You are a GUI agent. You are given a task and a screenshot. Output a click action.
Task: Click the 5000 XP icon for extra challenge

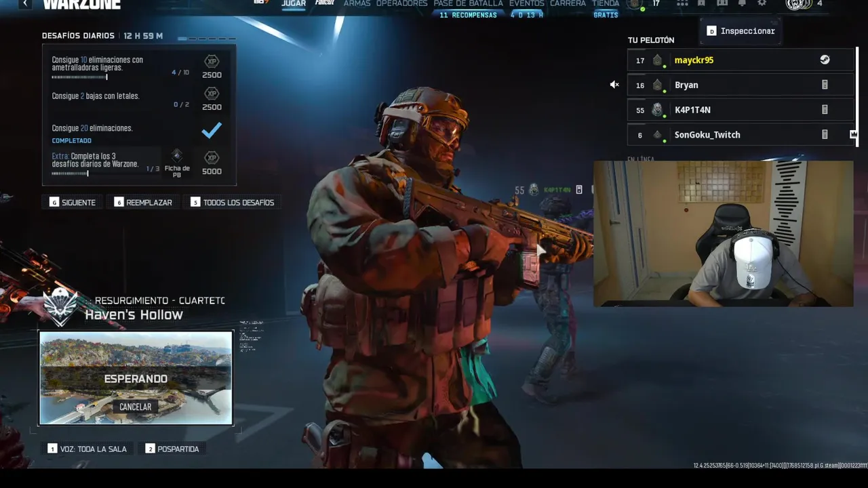[212, 157]
